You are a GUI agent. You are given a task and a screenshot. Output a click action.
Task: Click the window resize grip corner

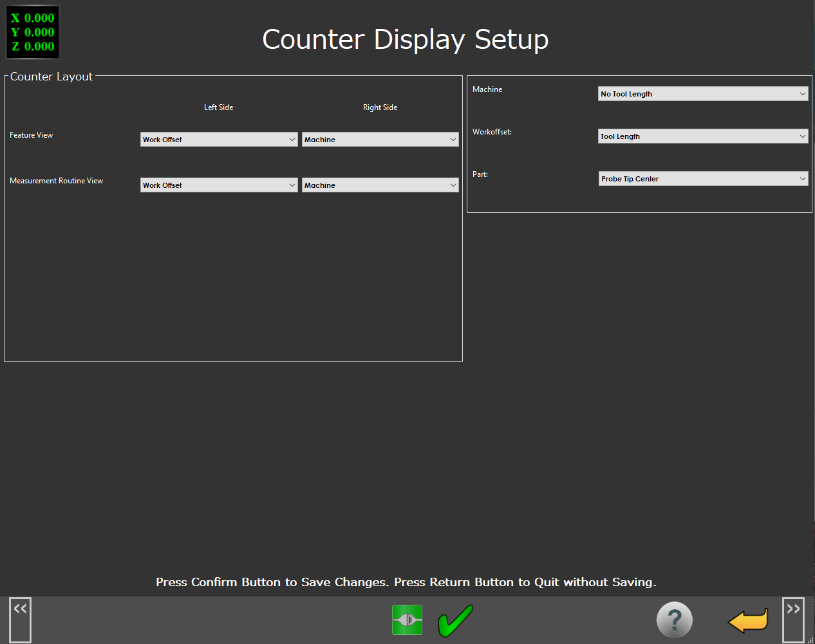810,639
